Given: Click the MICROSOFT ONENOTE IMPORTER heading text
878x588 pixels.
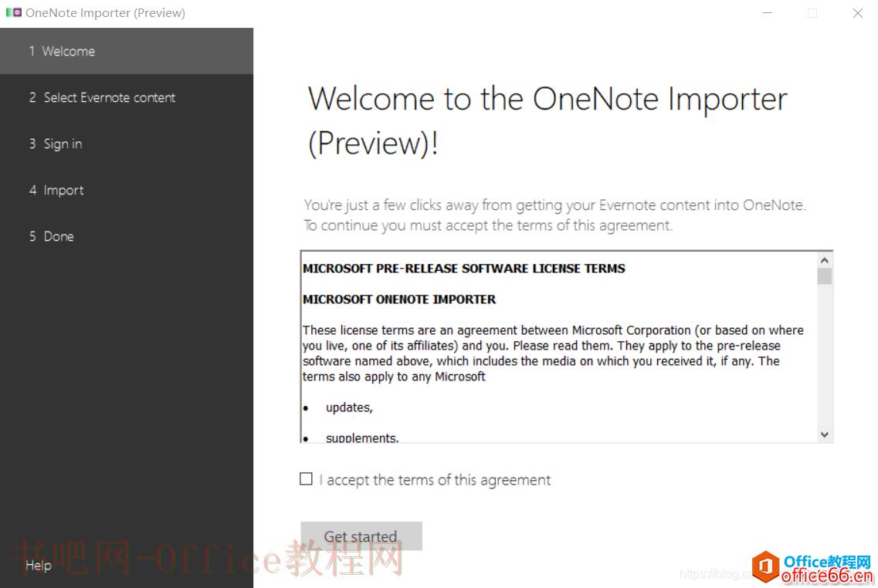Looking at the screenshot, I should coord(399,299).
